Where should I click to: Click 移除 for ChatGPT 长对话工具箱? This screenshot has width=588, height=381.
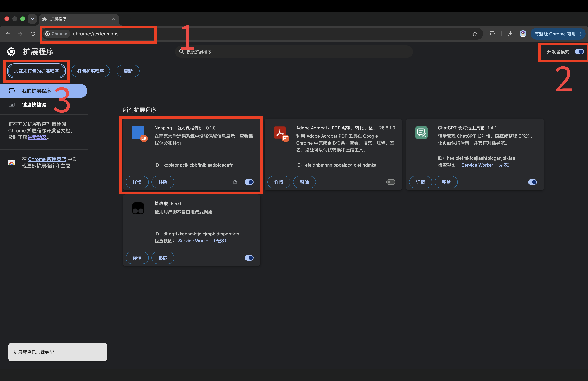tap(446, 182)
